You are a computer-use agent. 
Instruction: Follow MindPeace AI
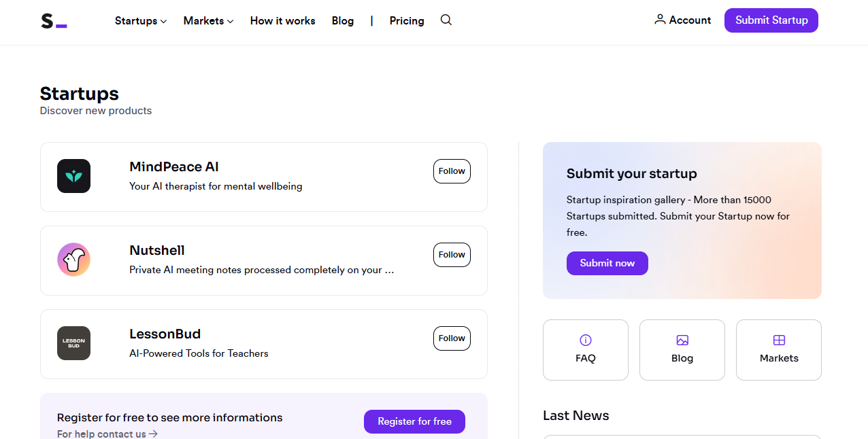click(x=452, y=171)
